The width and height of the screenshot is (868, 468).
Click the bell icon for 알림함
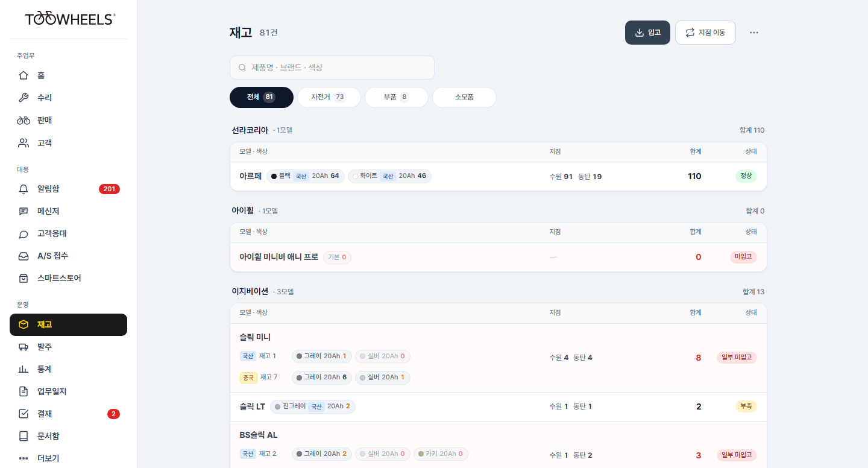click(24, 189)
